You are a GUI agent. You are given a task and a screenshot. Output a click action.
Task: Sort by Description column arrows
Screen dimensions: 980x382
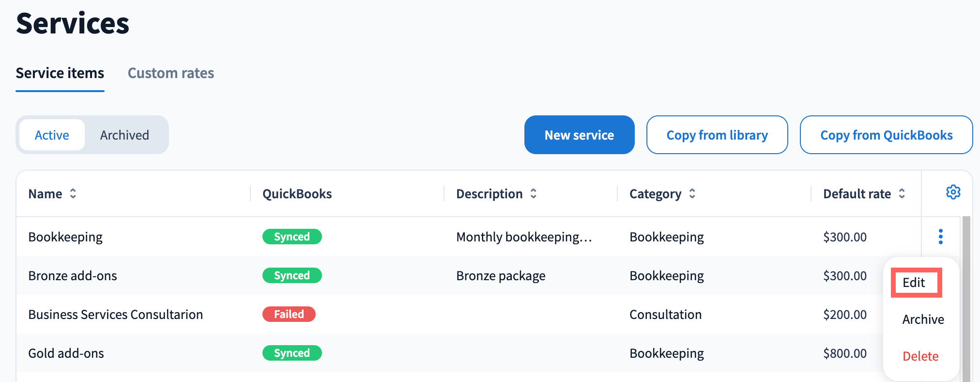pos(533,194)
